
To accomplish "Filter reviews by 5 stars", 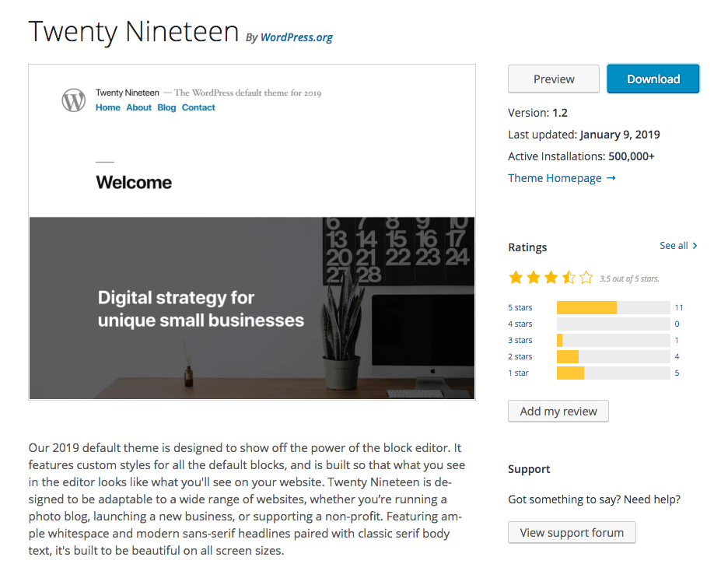I will pos(520,308).
